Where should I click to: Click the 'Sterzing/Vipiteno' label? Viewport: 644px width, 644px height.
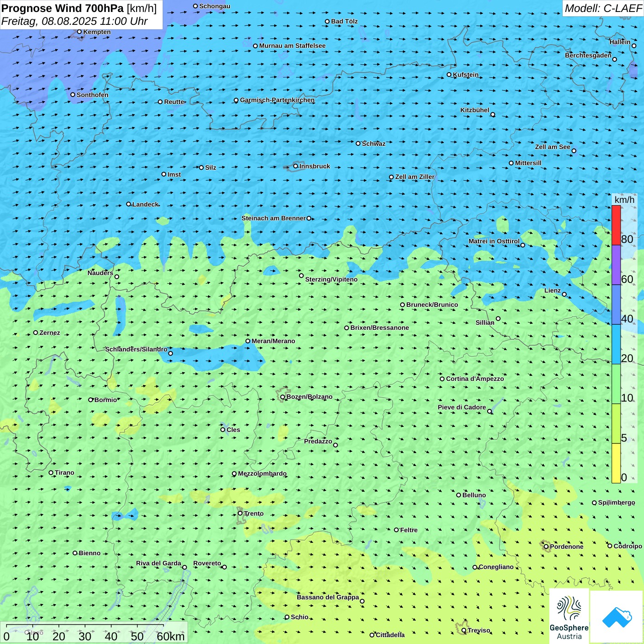click(332, 279)
